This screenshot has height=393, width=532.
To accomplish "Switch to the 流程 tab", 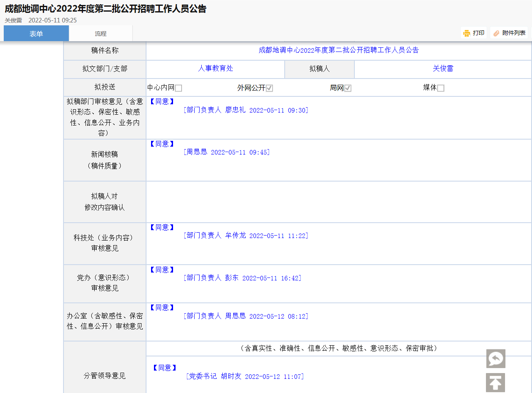I will coord(100,34).
